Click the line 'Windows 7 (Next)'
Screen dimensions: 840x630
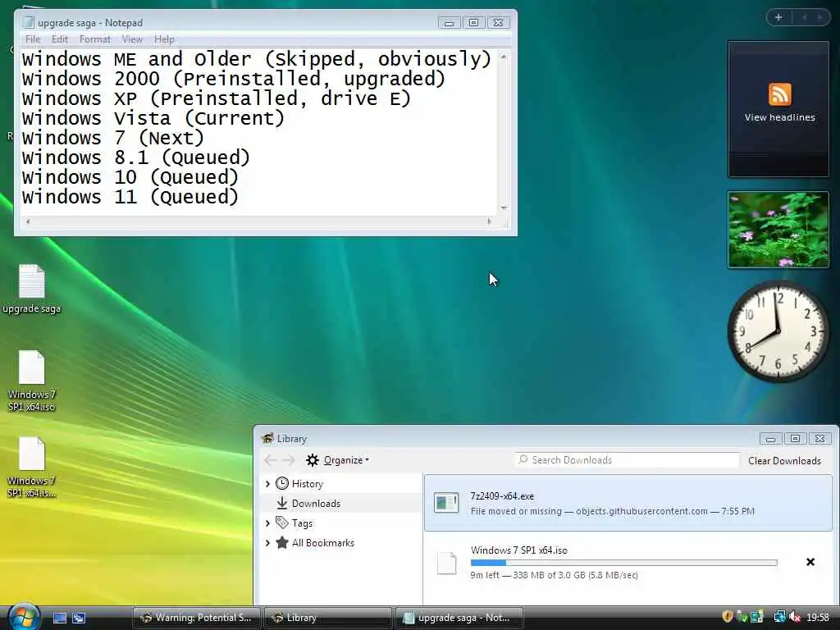point(112,138)
